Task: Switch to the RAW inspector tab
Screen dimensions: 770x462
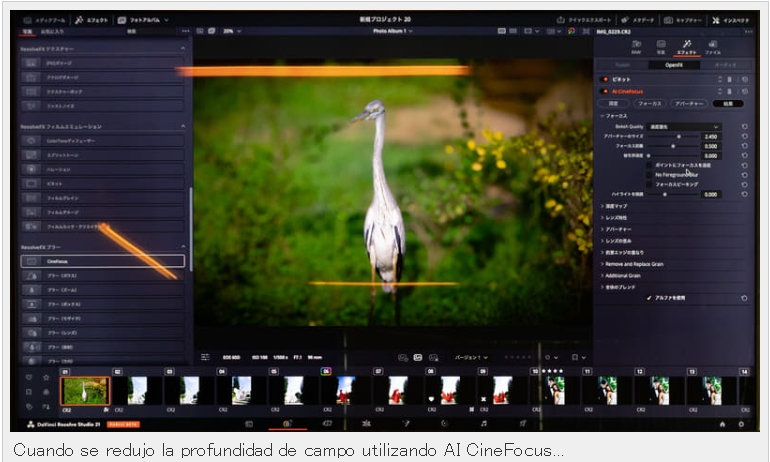Action: coord(636,47)
